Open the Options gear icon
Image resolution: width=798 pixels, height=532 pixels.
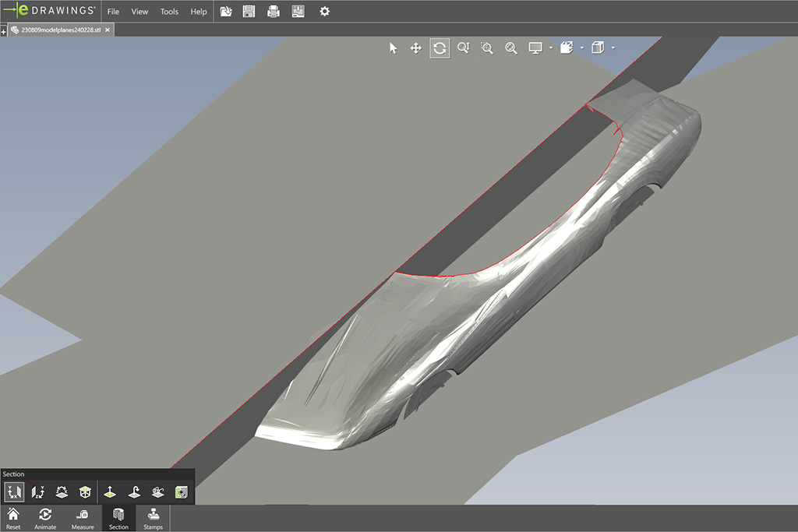coord(324,12)
